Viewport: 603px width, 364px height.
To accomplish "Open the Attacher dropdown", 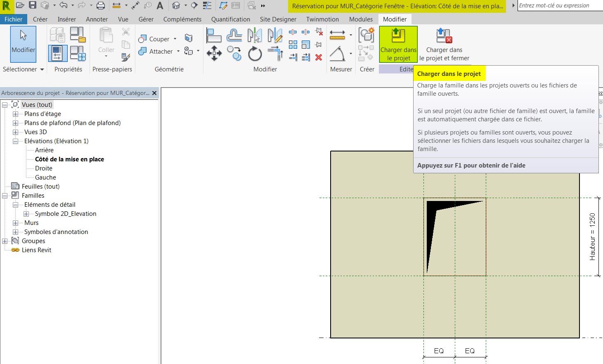I will (x=177, y=51).
